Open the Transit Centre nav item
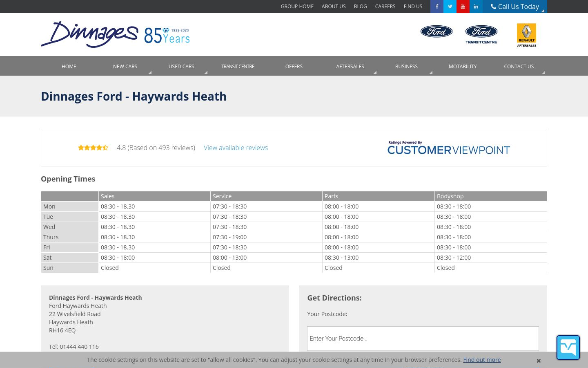588x368 pixels. (238, 66)
